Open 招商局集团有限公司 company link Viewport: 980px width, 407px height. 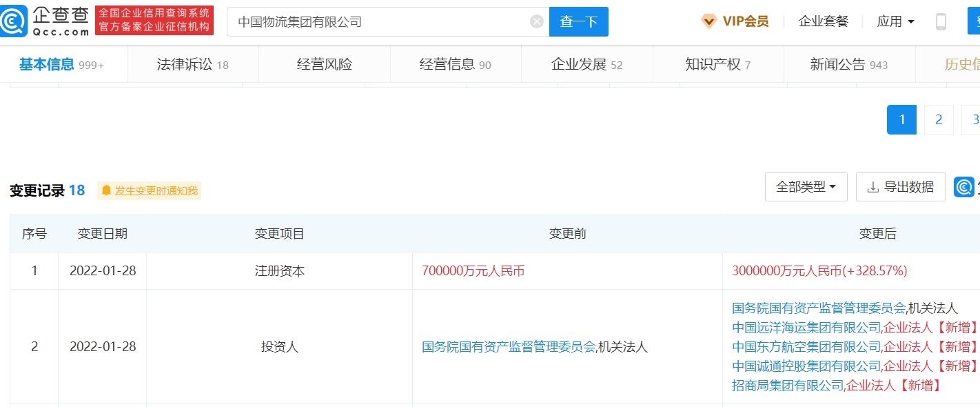[788, 385]
